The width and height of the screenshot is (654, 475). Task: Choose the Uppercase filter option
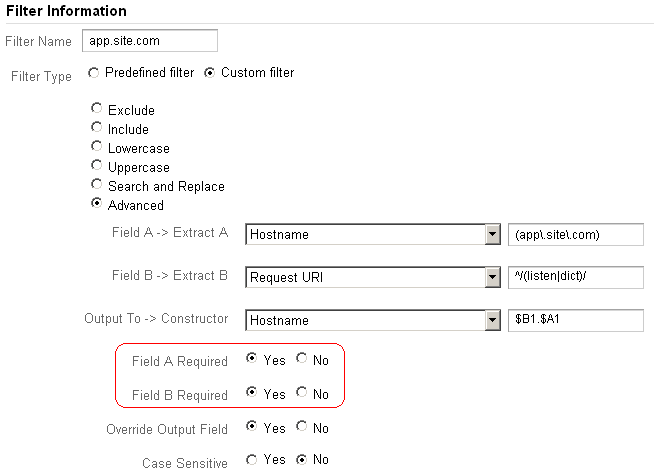click(97, 166)
